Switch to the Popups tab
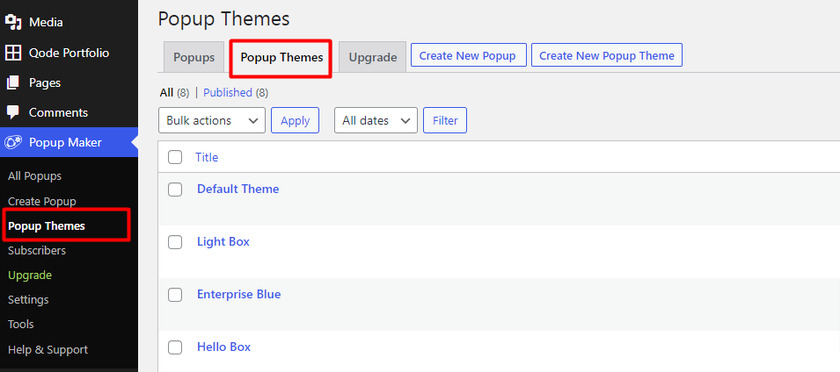The height and width of the screenshot is (372, 840). pos(194,57)
